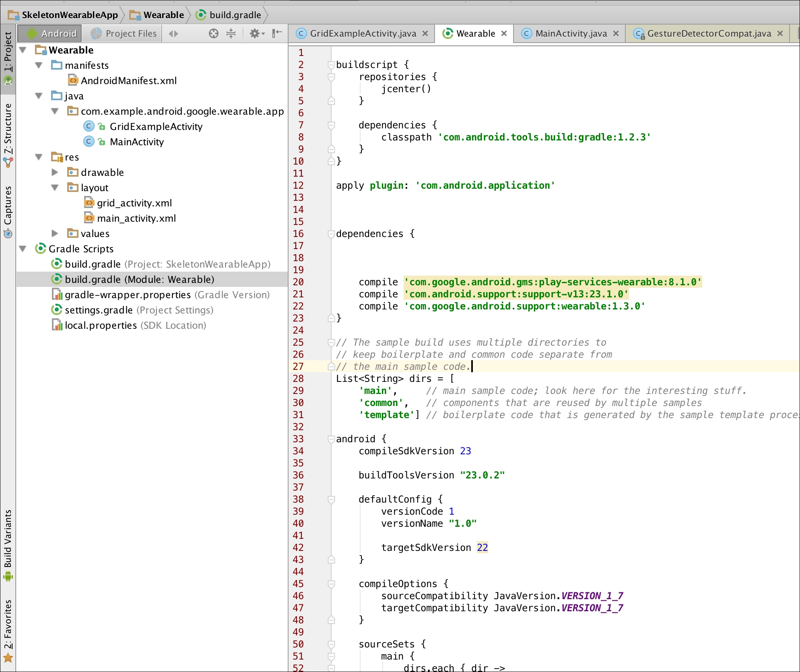Collapse the res folder

[39, 157]
